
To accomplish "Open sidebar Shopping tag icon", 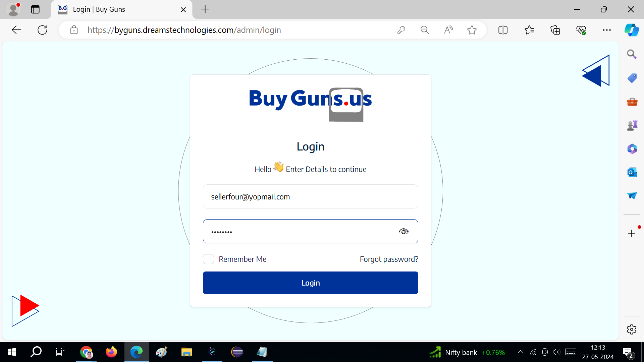I will click(x=632, y=78).
